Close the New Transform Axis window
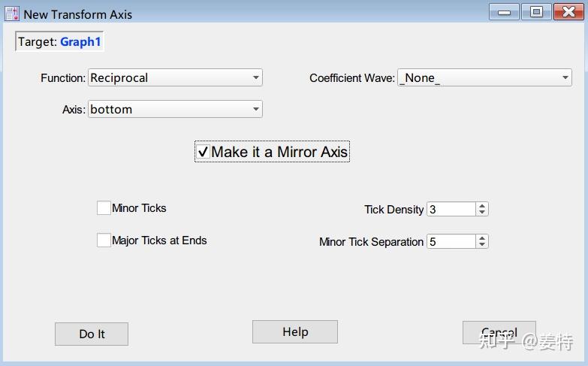Screen dimensions: 588x366 tap(568, 12)
